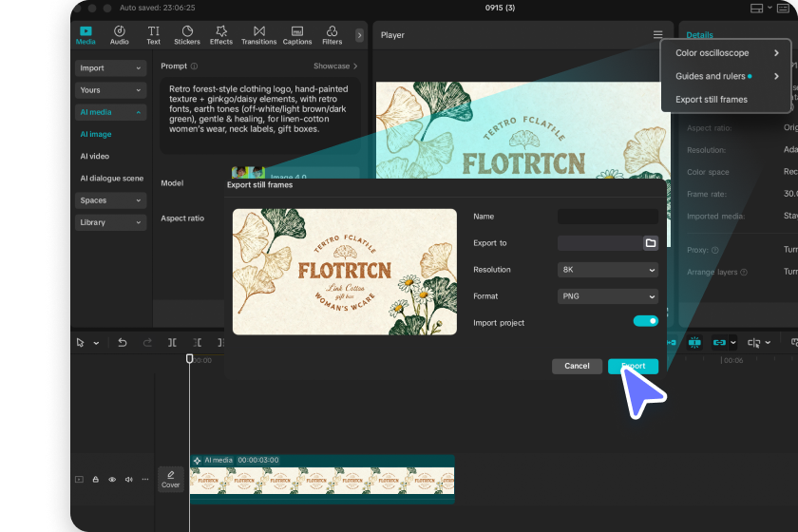This screenshot has width=798, height=532.
Task: Open the Transitions panel
Action: coord(258,35)
